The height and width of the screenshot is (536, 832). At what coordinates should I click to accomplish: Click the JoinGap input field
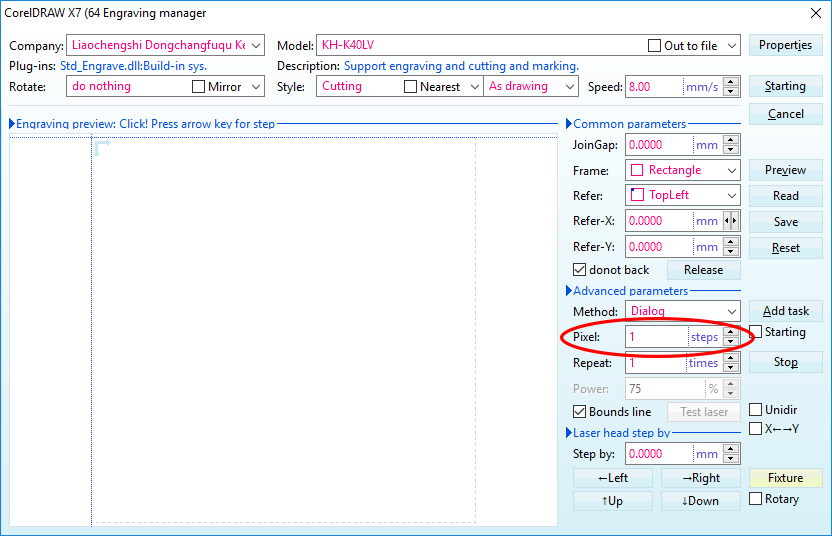click(x=660, y=145)
